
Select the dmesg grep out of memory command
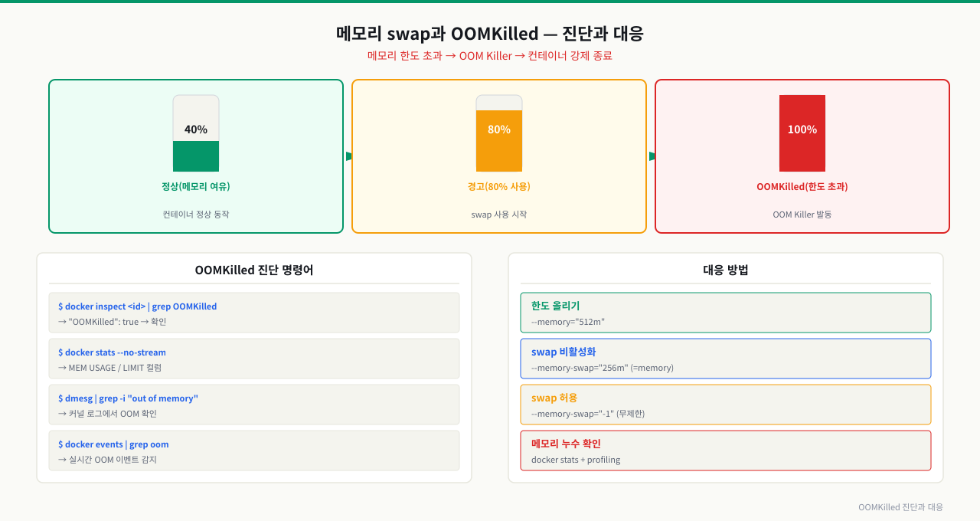pos(129,398)
